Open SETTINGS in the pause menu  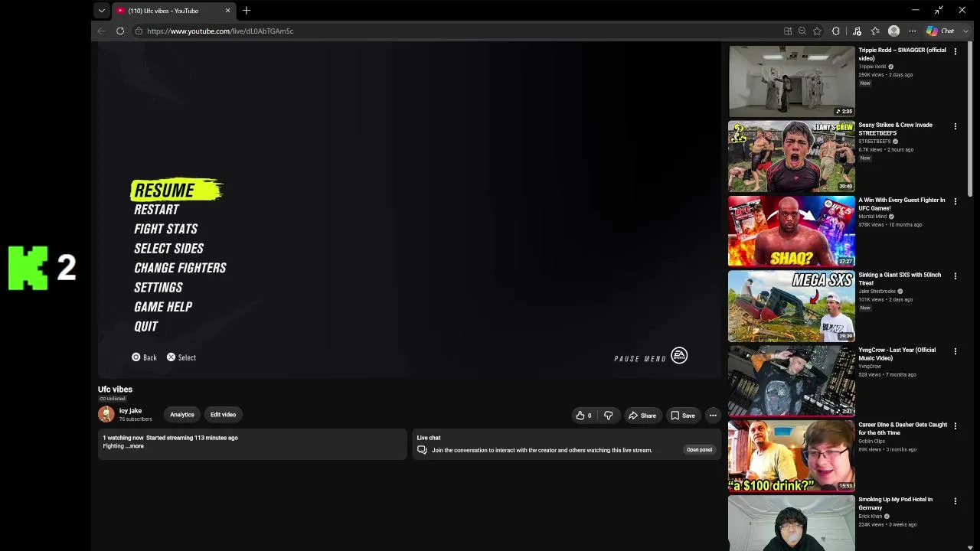point(158,288)
